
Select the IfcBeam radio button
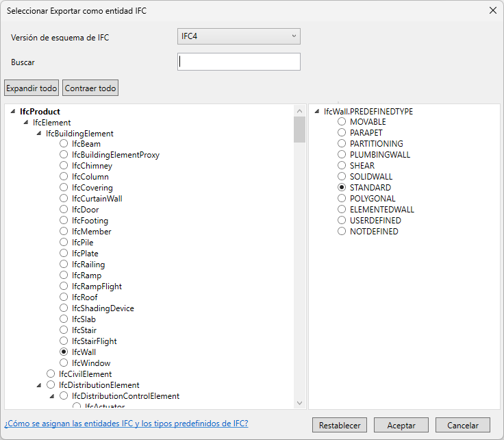click(x=64, y=144)
